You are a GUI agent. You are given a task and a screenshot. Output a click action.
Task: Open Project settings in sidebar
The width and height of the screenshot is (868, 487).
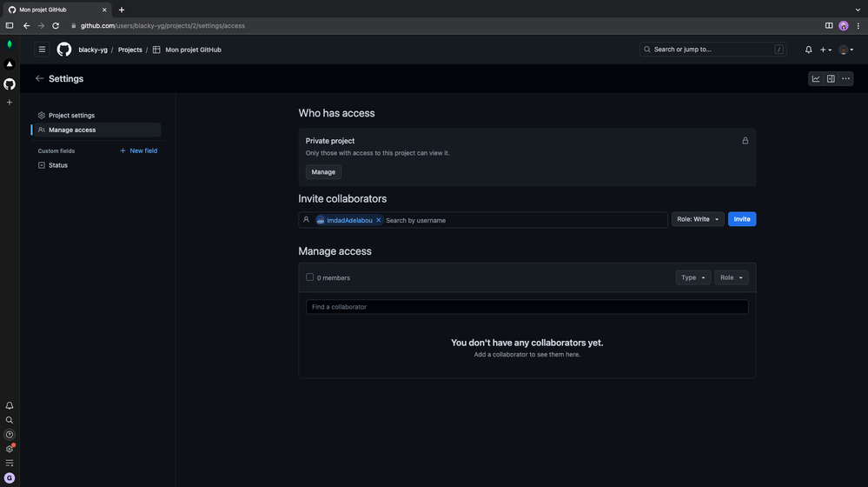click(71, 115)
